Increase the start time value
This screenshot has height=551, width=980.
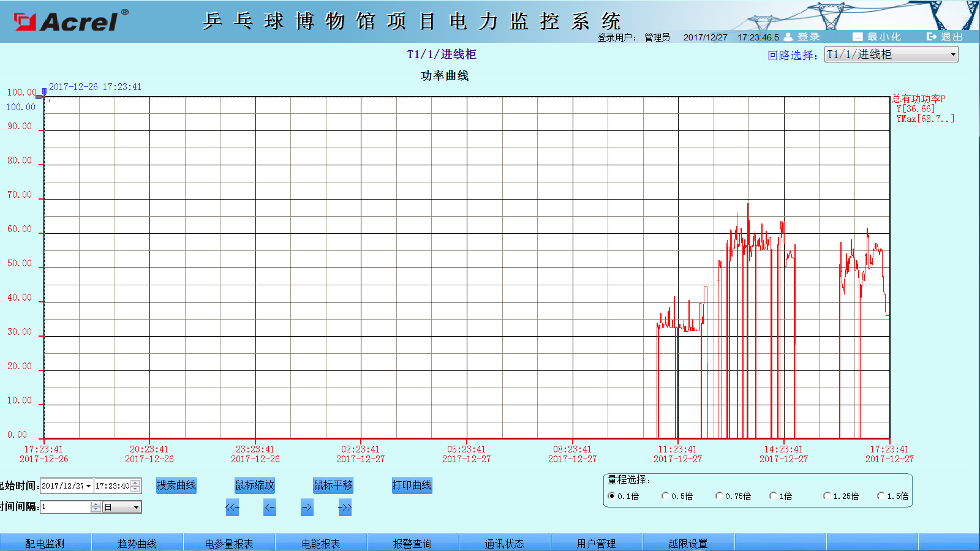pyautogui.click(x=135, y=482)
